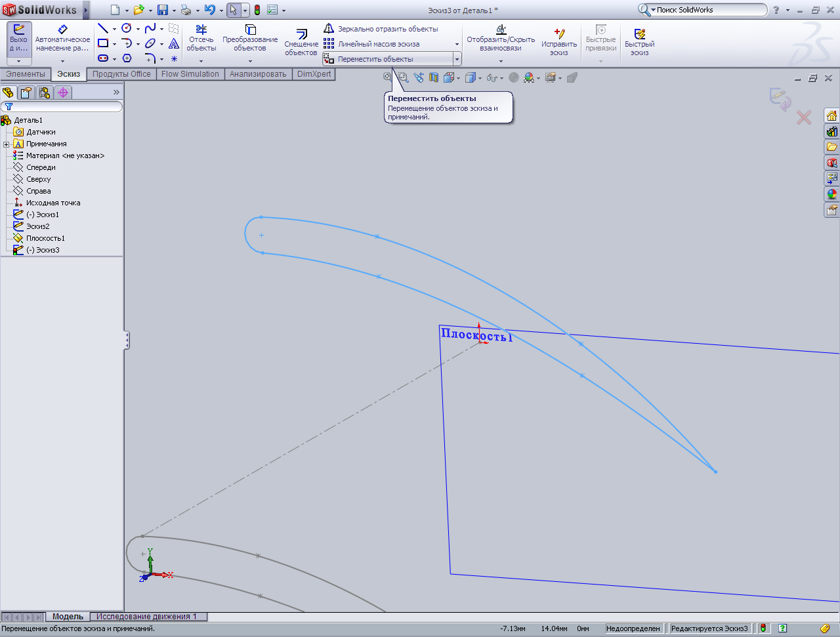
Task: Click the red X cancel sketch corner icon
Action: (804, 117)
